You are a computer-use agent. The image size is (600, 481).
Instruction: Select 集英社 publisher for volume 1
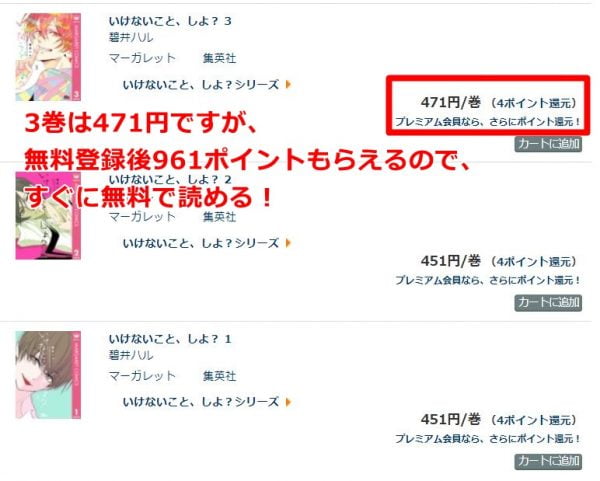coord(220,376)
